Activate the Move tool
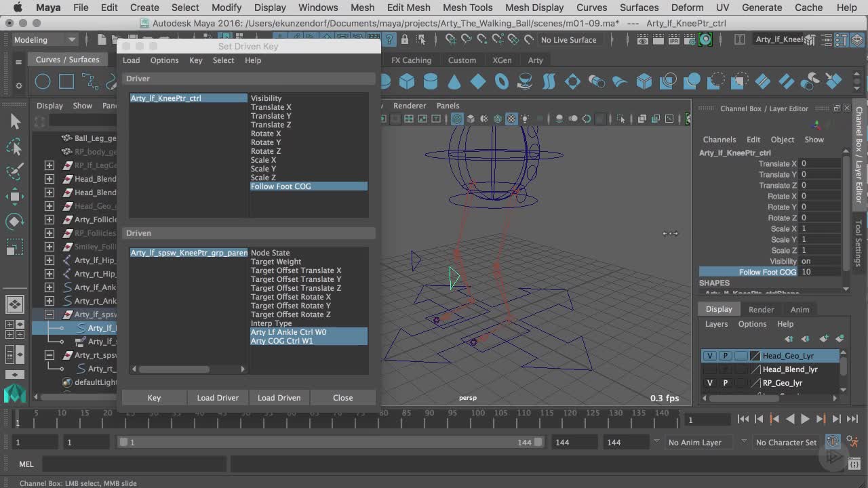 [x=15, y=197]
